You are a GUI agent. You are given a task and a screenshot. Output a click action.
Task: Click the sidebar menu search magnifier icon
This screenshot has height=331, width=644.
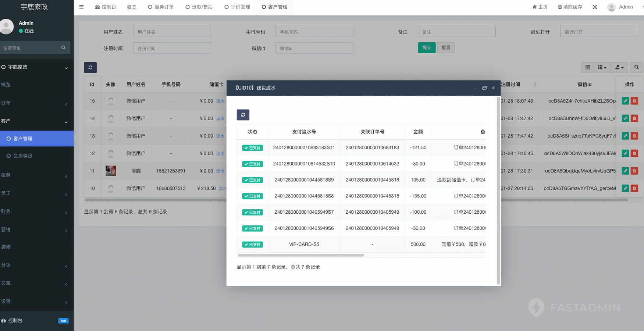63,48
